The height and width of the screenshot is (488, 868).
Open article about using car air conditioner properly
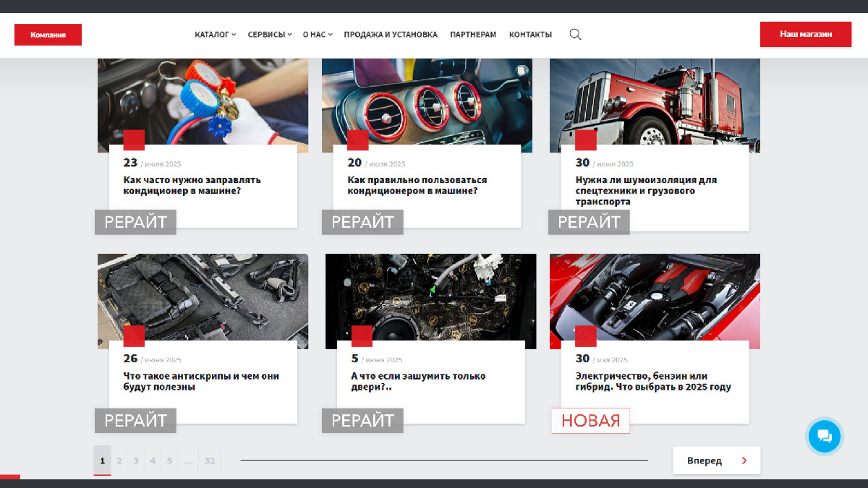[417, 185]
